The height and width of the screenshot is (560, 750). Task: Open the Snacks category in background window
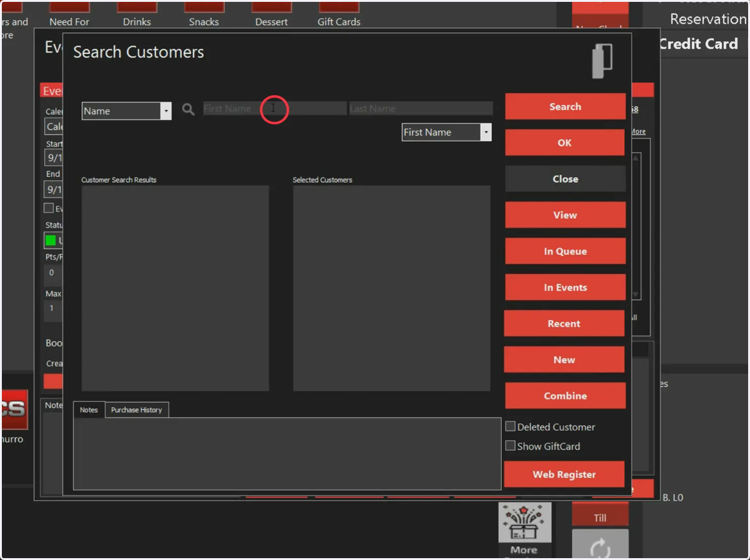[204, 14]
